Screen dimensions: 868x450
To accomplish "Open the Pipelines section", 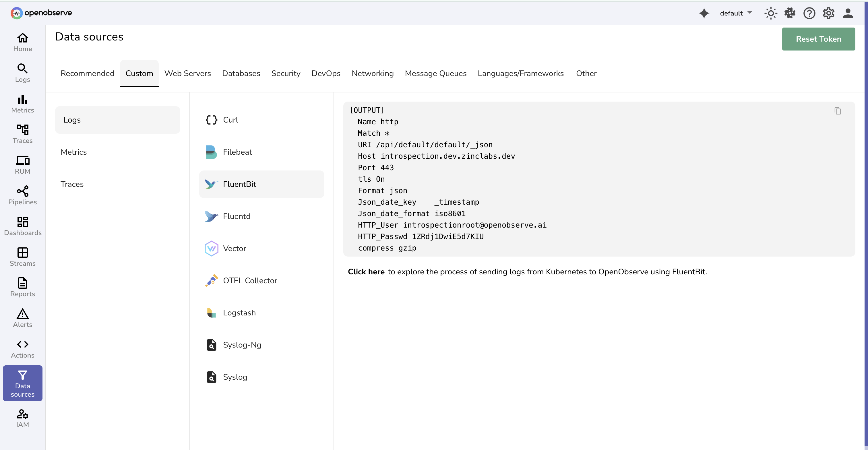I will pos(22,195).
